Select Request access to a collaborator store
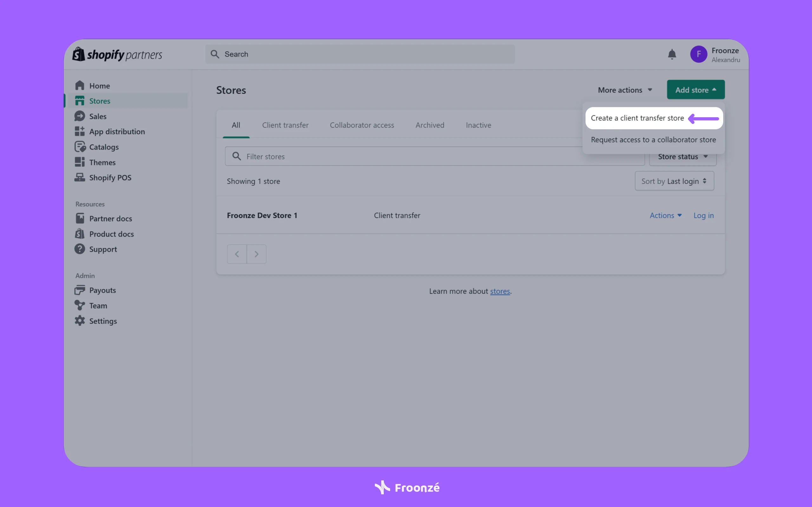The height and width of the screenshot is (507, 812). coord(653,140)
